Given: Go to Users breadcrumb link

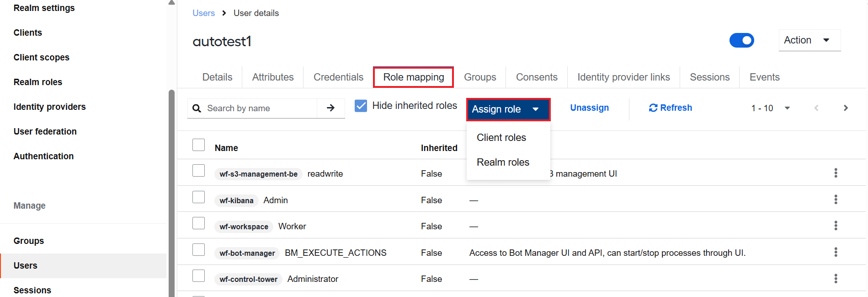Looking at the screenshot, I should tap(203, 13).
